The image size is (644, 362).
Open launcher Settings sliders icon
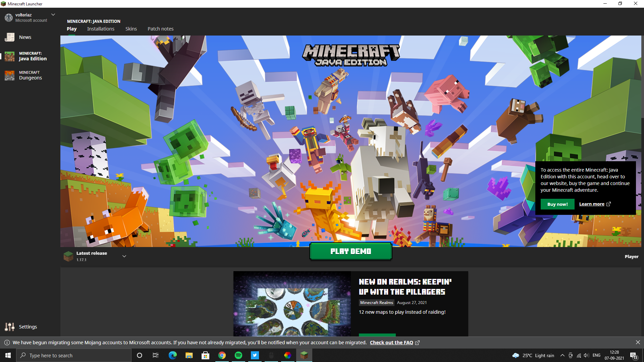(9, 327)
